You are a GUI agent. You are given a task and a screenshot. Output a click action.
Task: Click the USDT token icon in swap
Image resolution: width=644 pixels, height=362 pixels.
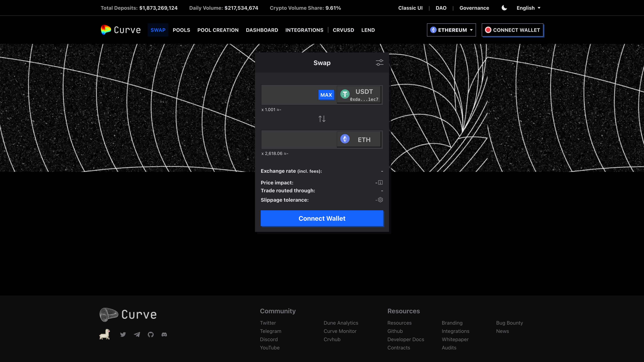pyautogui.click(x=345, y=95)
